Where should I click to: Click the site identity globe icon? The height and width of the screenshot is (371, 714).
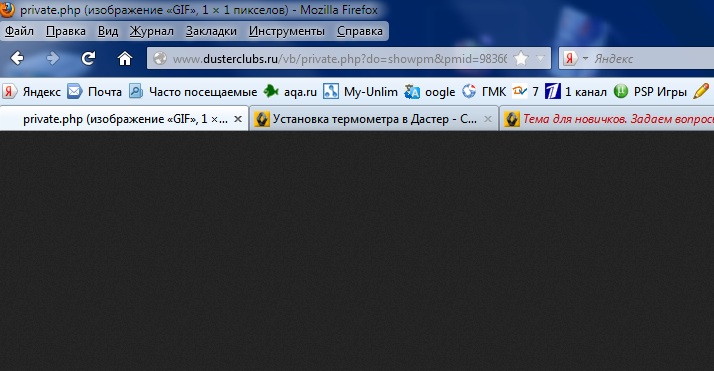160,58
